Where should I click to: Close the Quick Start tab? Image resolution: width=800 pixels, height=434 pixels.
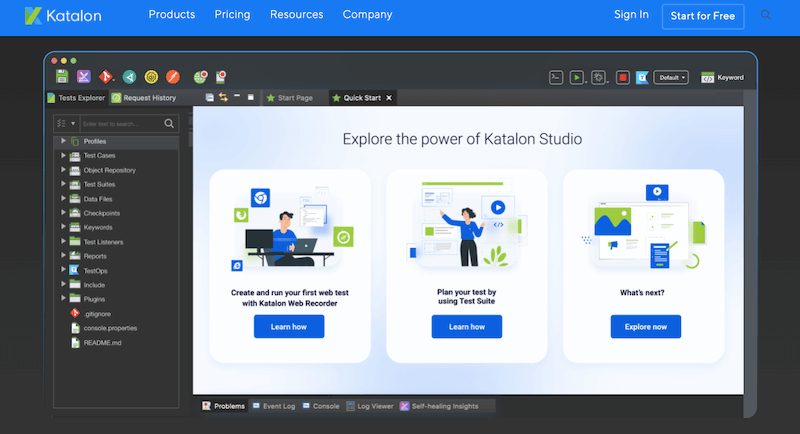coord(389,98)
